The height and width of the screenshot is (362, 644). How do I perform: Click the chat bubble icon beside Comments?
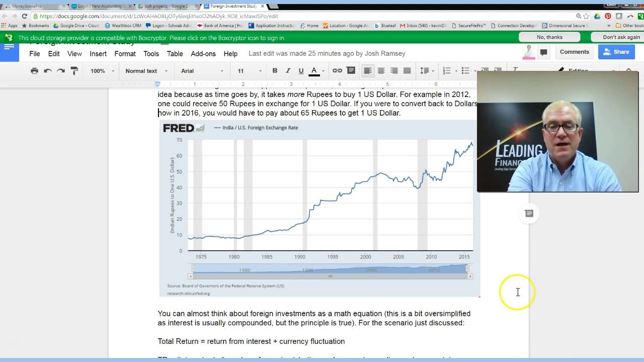click(543, 52)
